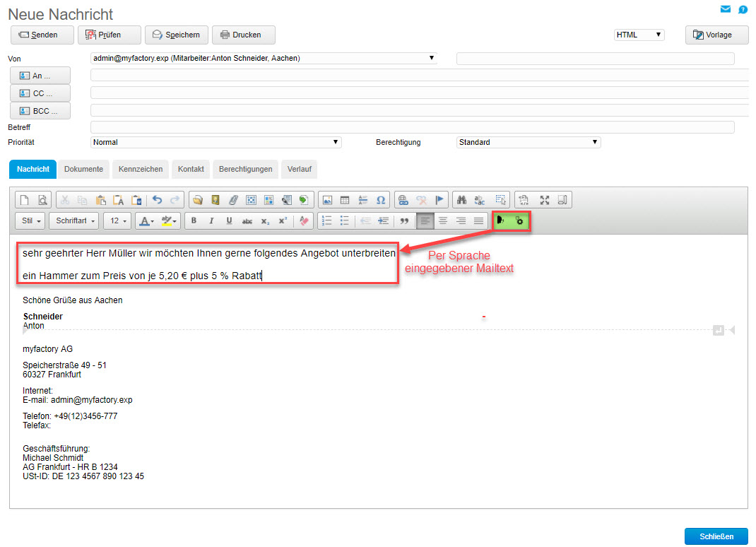Send the message with the Senden button
Image resolution: width=756 pixels, height=547 pixels.
pos(41,34)
